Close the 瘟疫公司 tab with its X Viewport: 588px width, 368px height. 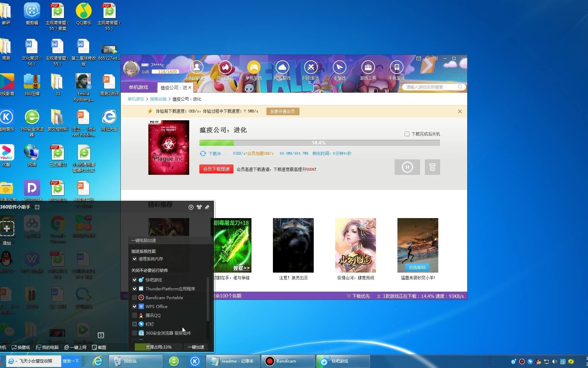190,88
